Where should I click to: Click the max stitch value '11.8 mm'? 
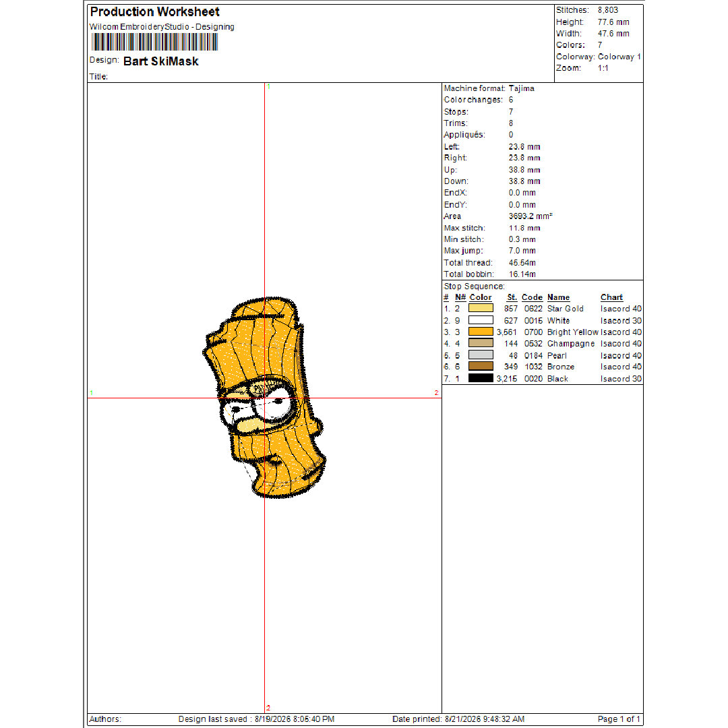pos(524,228)
